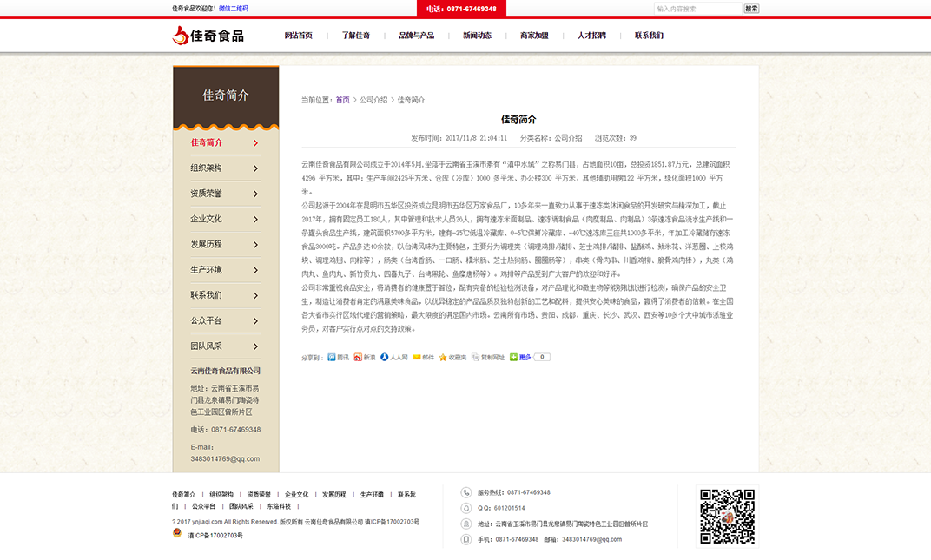
Task: Open the 品牌与产品 navigation menu
Action: point(416,36)
